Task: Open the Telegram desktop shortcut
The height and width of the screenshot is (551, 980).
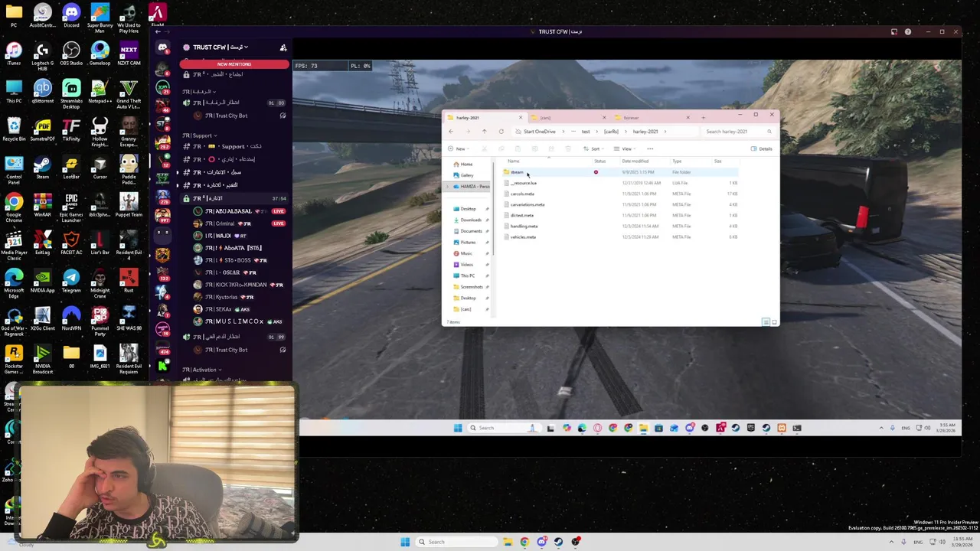Action: [71, 280]
